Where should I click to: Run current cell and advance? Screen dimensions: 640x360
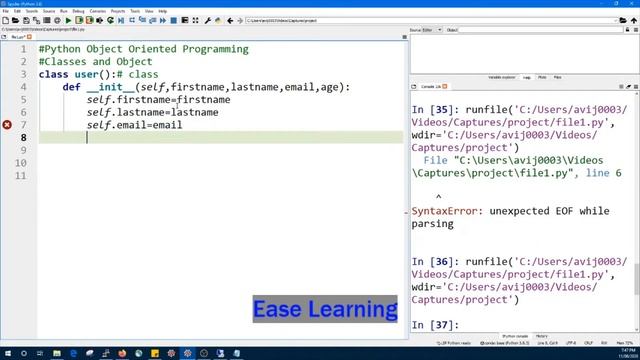pyautogui.click(x=89, y=20)
